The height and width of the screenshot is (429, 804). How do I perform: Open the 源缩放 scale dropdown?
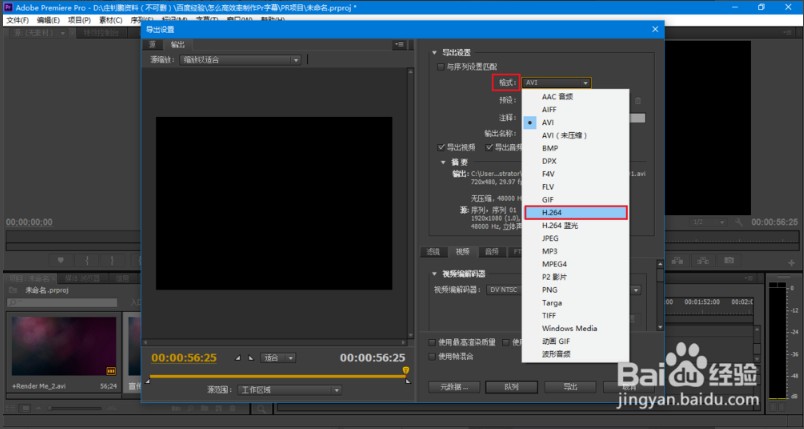coord(240,60)
